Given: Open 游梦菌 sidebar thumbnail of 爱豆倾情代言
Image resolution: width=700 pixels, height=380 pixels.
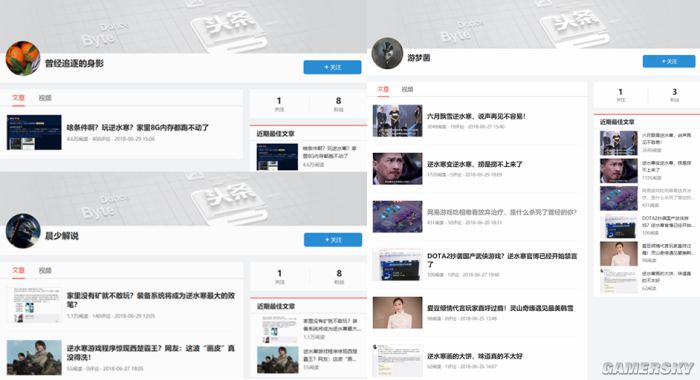Looking at the screenshot, I should click(x=618, y=254).
